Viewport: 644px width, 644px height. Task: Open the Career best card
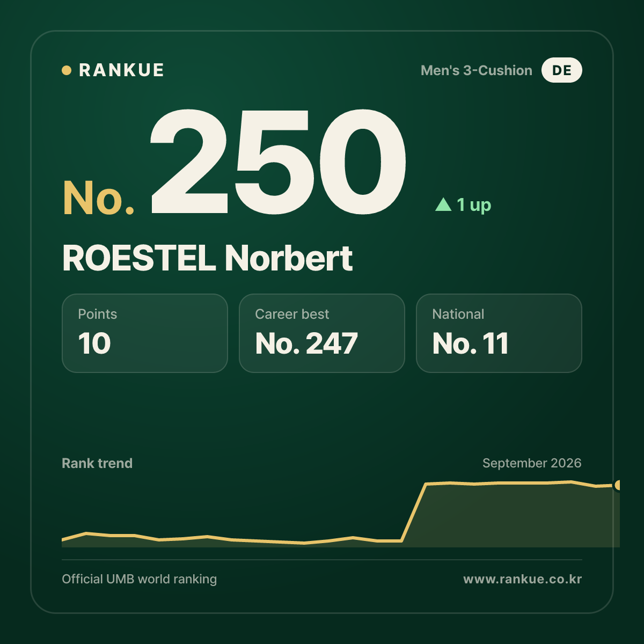[322, 333]
